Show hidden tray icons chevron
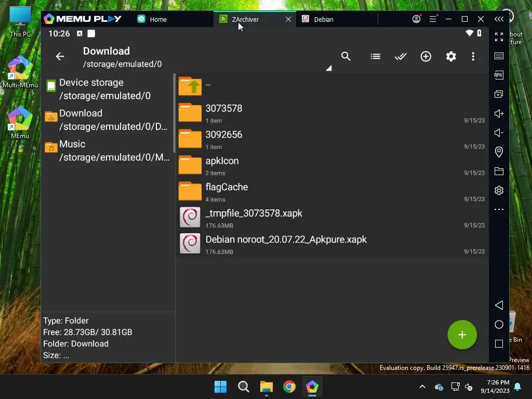The height and width of the screenshot is (399, 532). tap(422, 387)
